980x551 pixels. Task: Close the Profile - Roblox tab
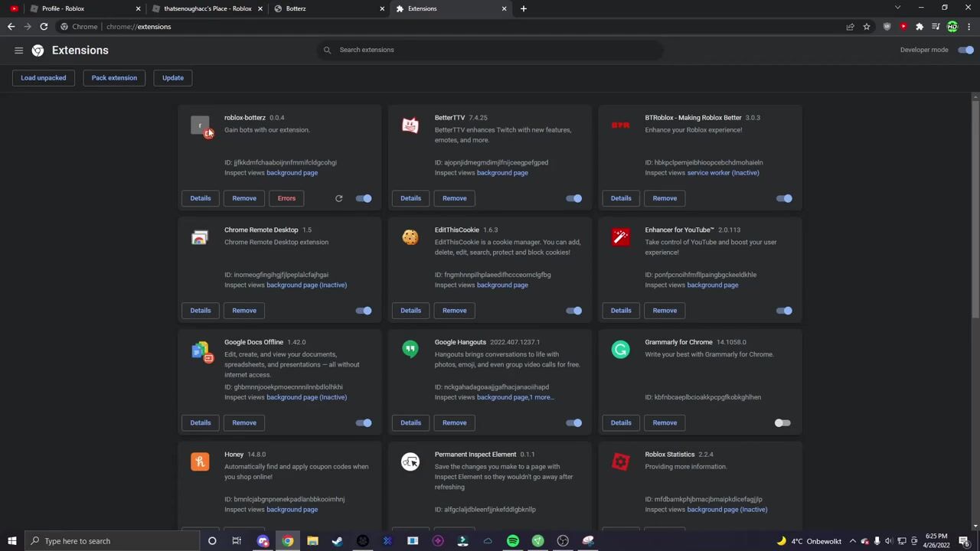138,8
